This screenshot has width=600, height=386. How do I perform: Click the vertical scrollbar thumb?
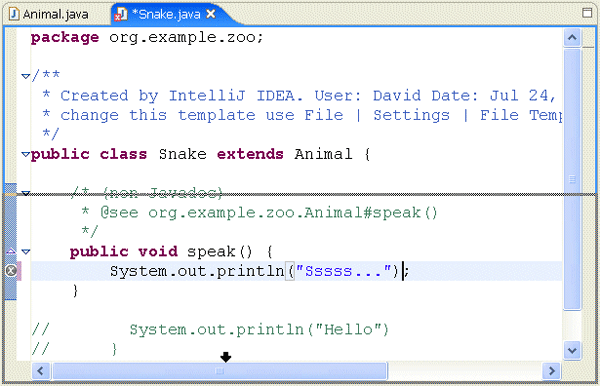[x=572, y=179]
